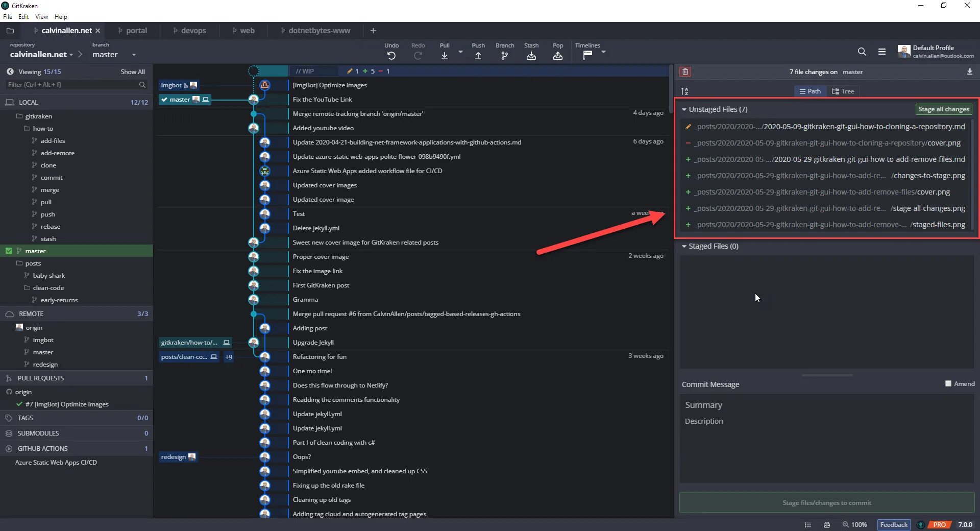Click the back arrow beside Viewing 15/15
Image resolution: width=980 pixels, height=531 pixels.
[10, 72]
